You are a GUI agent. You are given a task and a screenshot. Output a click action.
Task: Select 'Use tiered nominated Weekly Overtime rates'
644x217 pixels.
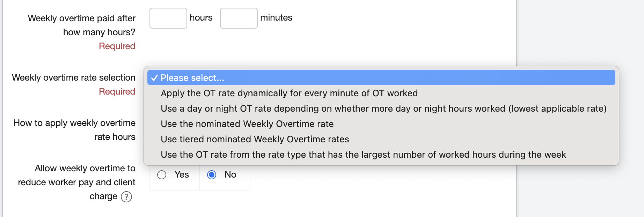coord(255,139)
